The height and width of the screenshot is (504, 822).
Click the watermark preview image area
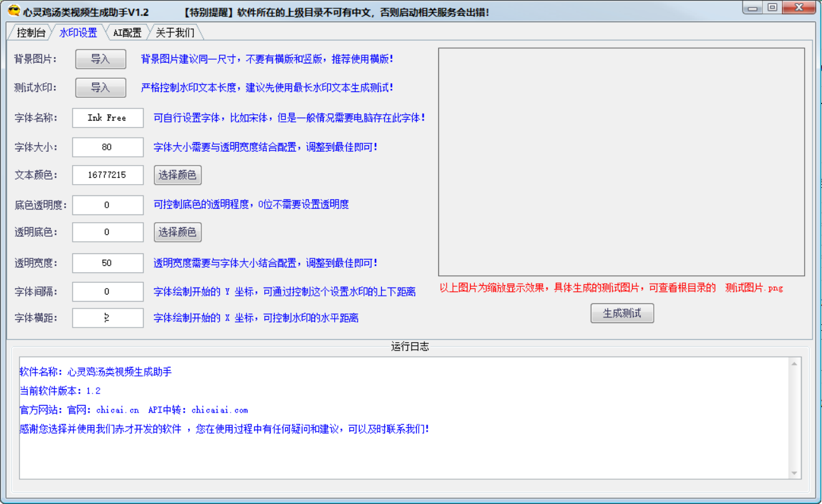622,162
